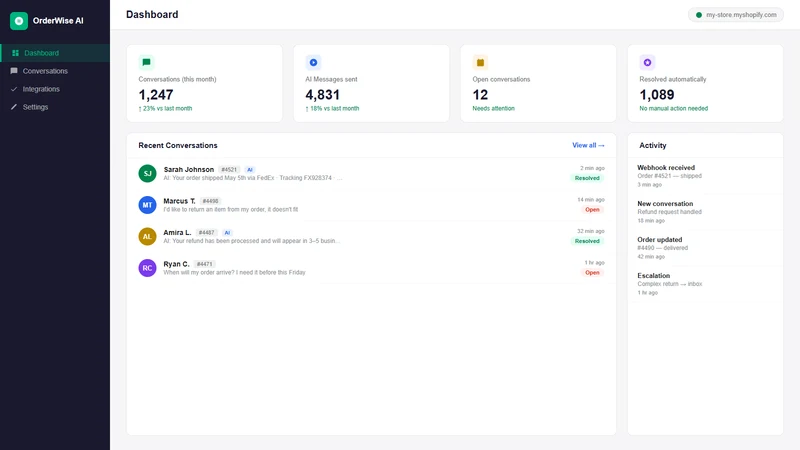The width and height of the screenshot is (800, 450).
Task: Click the message preview about FedEx tracking
Action: pyautogui.click(x=253, y=178)
